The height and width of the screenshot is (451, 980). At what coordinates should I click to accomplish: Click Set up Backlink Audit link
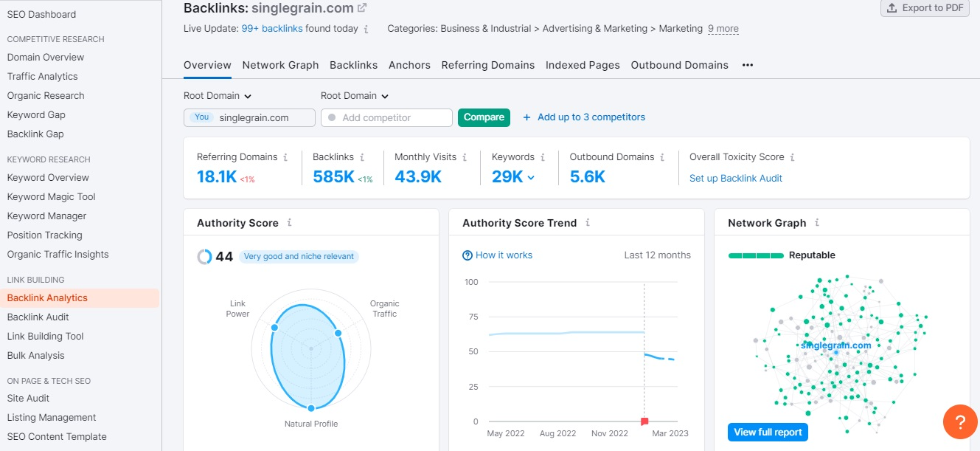[735, 178]
